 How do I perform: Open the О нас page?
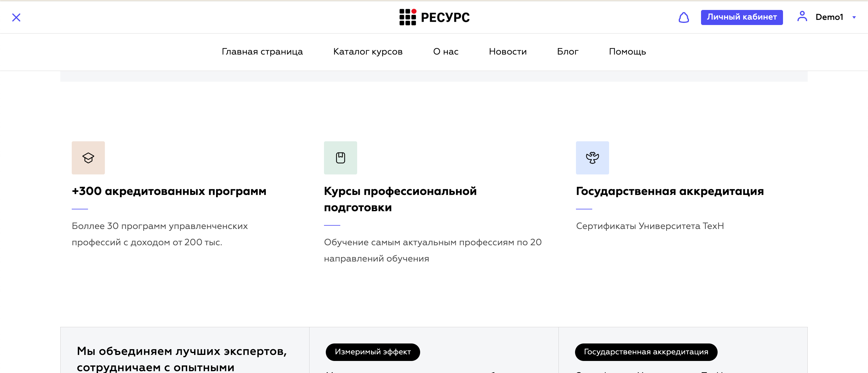445,52
